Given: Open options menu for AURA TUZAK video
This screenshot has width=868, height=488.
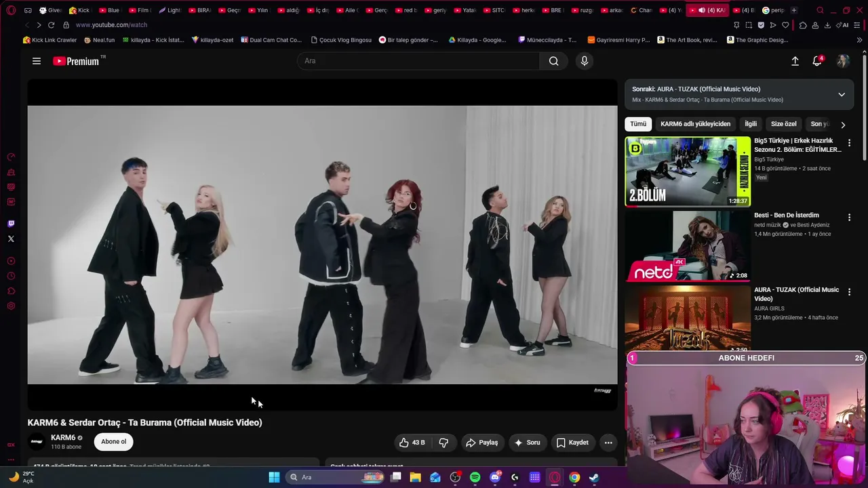Looking at the screenshot, I should [x=849, y=292].
